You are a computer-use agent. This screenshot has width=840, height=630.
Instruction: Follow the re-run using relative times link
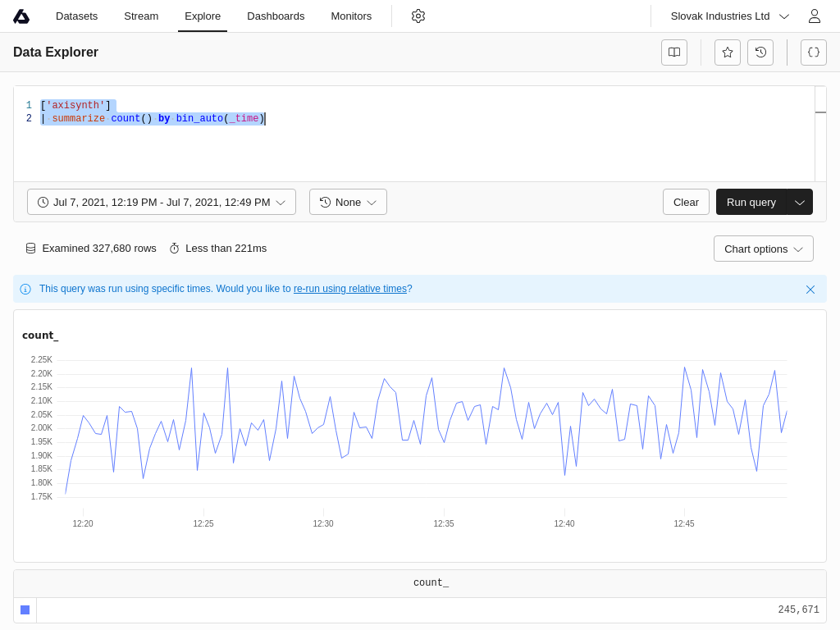[x=350, y=289]
